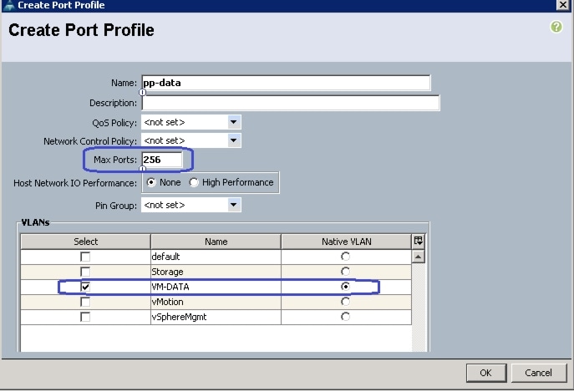
Task: Click the green help question mark icon
Action: [x=556, y=28]
